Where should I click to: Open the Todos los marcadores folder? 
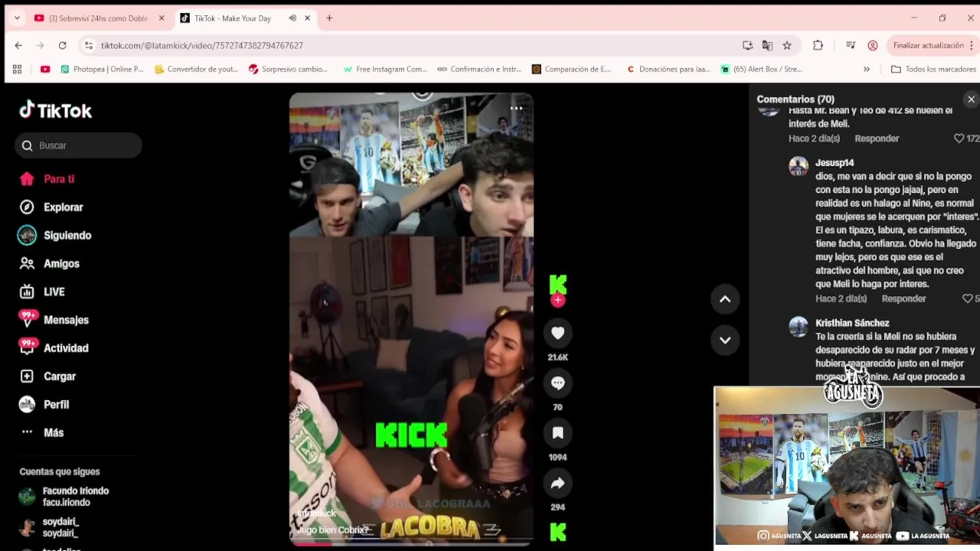click(x=933, y=69)
